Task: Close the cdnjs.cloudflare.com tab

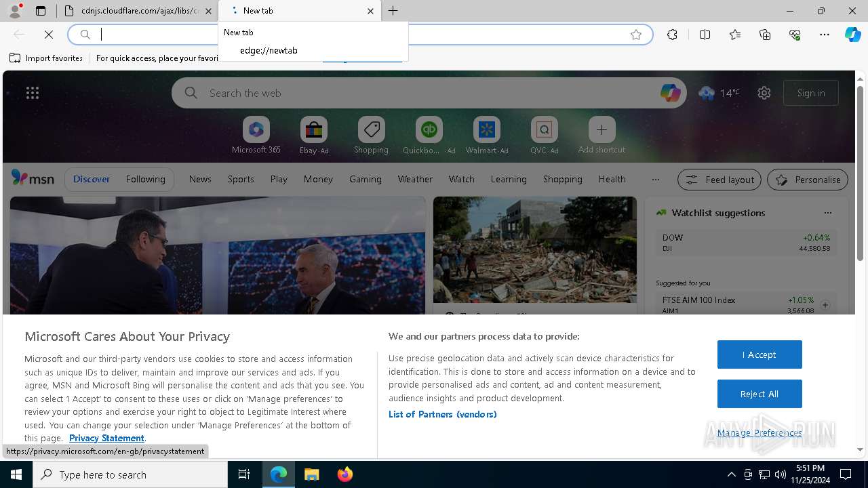Action: pos(208,11)
